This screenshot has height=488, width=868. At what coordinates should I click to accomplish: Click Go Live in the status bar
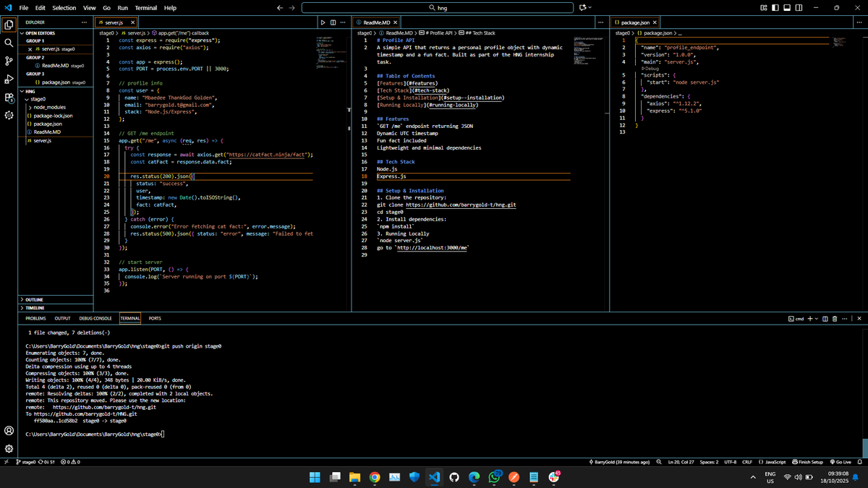[x=841, y=462]
